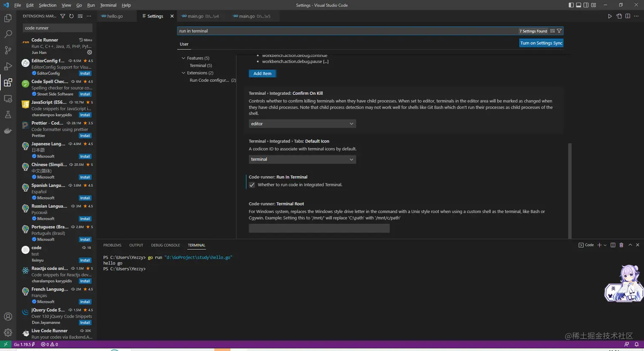The width and height of the screenshot is (644, 351).
Task: Switch to the PROBLEMS panel tab
Action: click(x=112, y=245)
